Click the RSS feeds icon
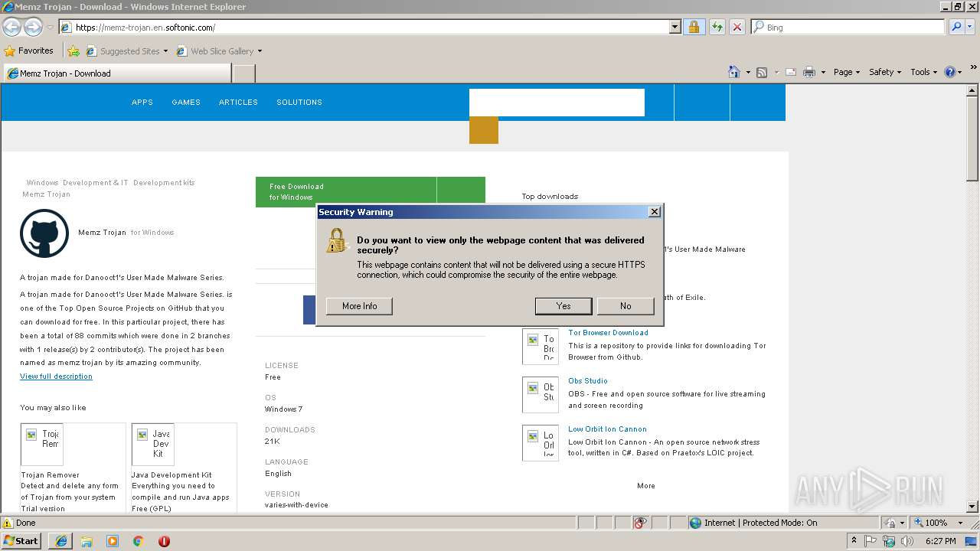The image size is (980, 551). click(761, 72)
